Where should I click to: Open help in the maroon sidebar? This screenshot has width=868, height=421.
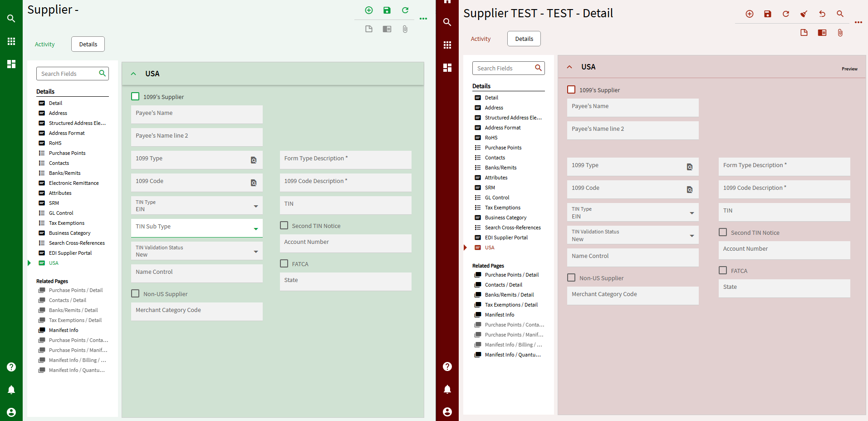coord(447,367)
